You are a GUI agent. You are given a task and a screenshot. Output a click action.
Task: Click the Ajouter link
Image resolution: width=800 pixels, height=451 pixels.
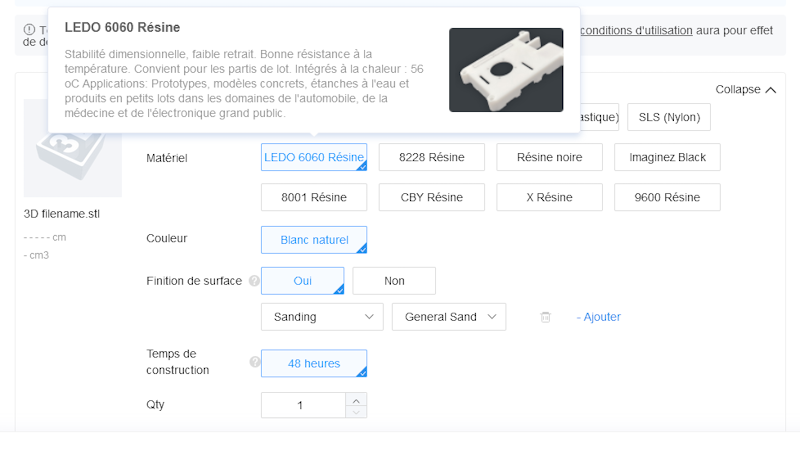pos(599,317)
